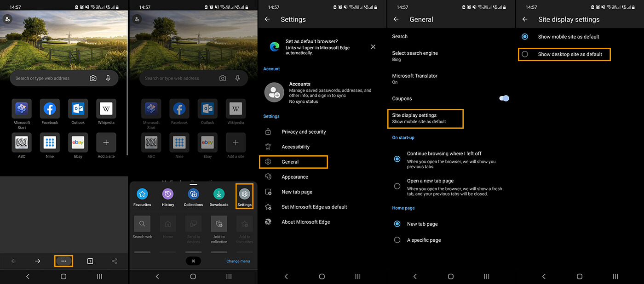This screenshot has width=644, height=284.
Task: Open Settings from the Edge pop-up menu
Action: point(244,197)
